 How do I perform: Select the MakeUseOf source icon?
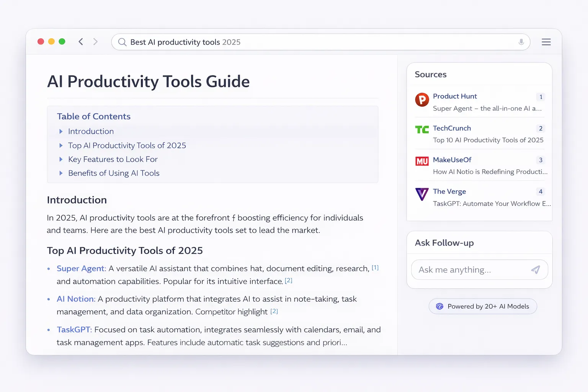[421, 162]
